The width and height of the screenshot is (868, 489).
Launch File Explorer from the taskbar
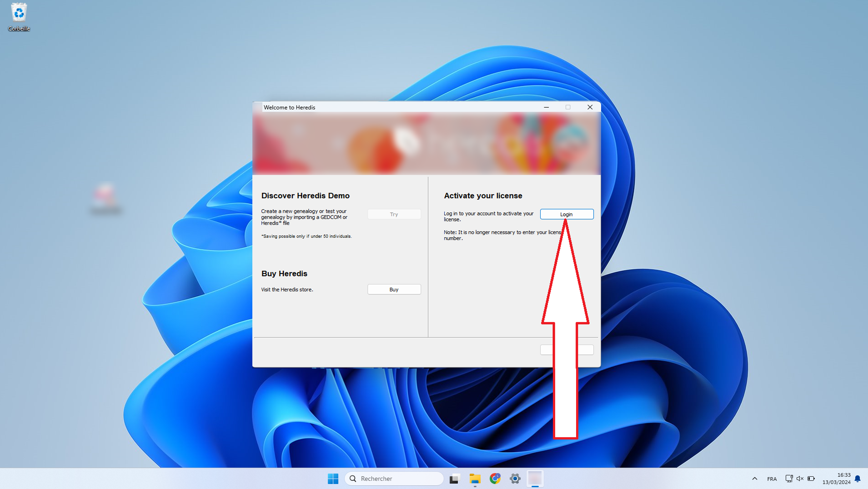coord(475,479)
